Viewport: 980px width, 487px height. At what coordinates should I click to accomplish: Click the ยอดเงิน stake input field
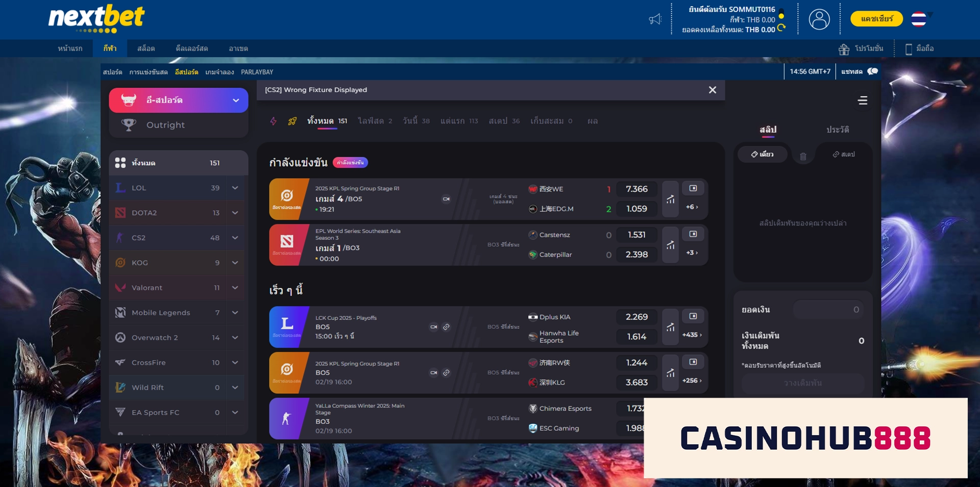[828, 310]
